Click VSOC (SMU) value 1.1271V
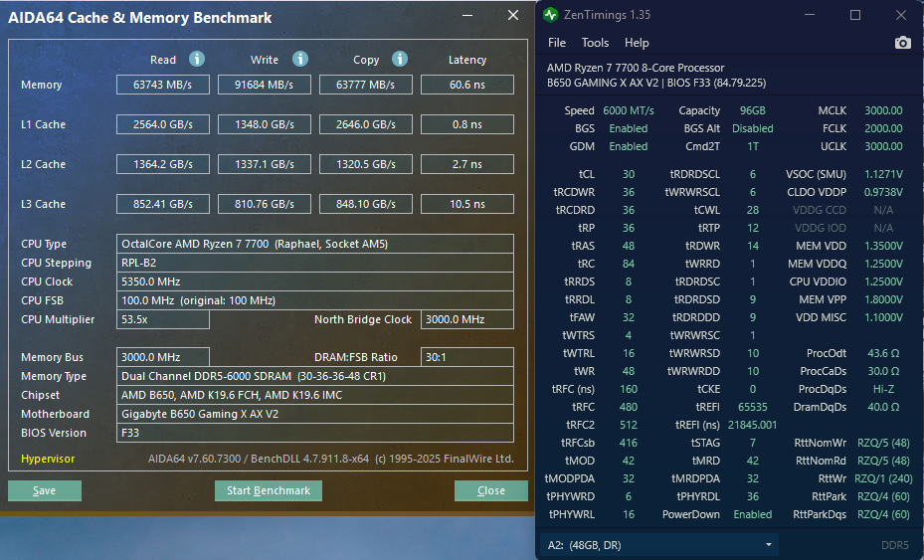924x560 pixels. click(x=883, y=174)
